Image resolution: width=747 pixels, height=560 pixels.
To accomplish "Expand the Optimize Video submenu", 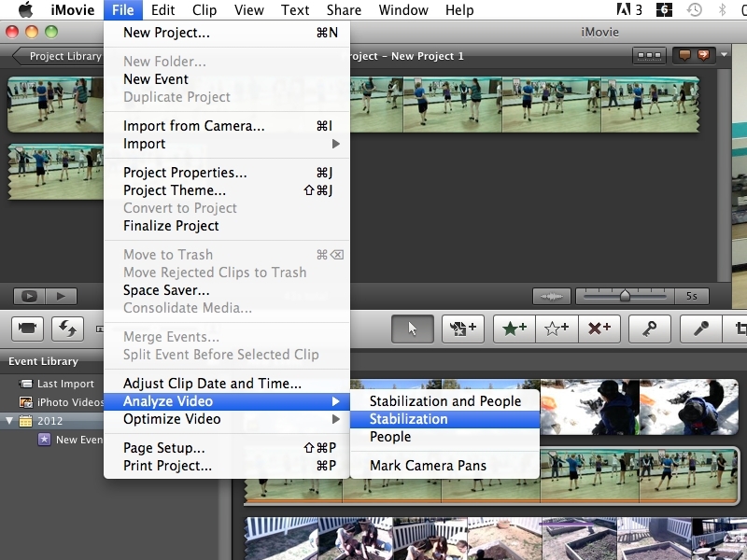I will (x=227, y=419).
